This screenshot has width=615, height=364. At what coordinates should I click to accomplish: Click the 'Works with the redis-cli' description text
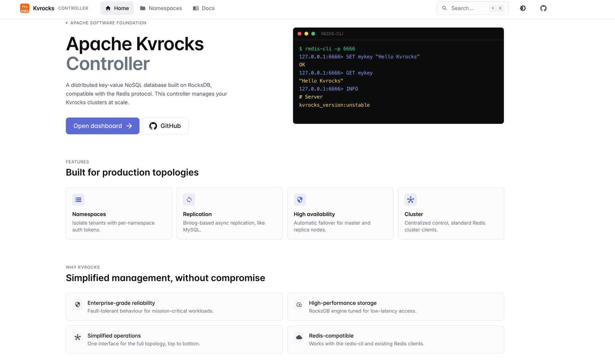[x=366, y=344]
